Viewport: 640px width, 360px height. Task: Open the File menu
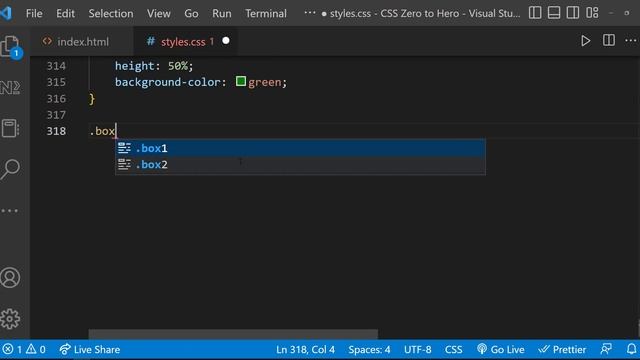pyautogui.click(x=34, y=13)
